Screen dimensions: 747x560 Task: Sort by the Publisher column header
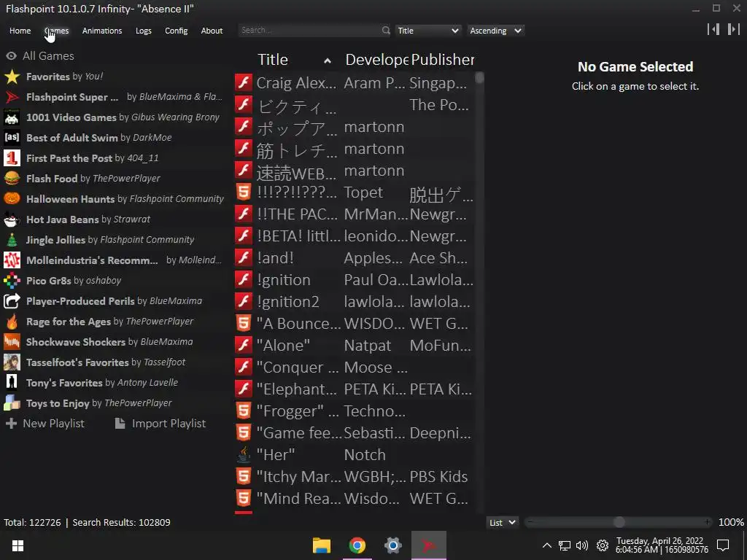tap(443, 60)
